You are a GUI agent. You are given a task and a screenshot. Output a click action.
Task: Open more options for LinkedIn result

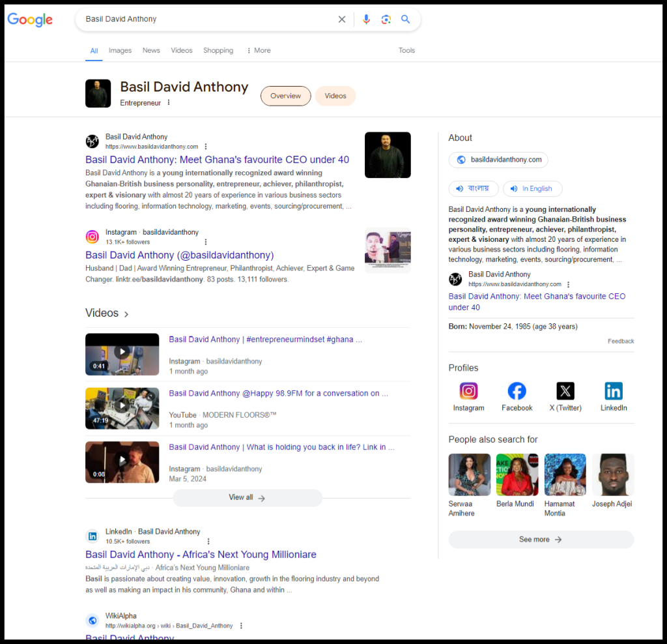208,542
